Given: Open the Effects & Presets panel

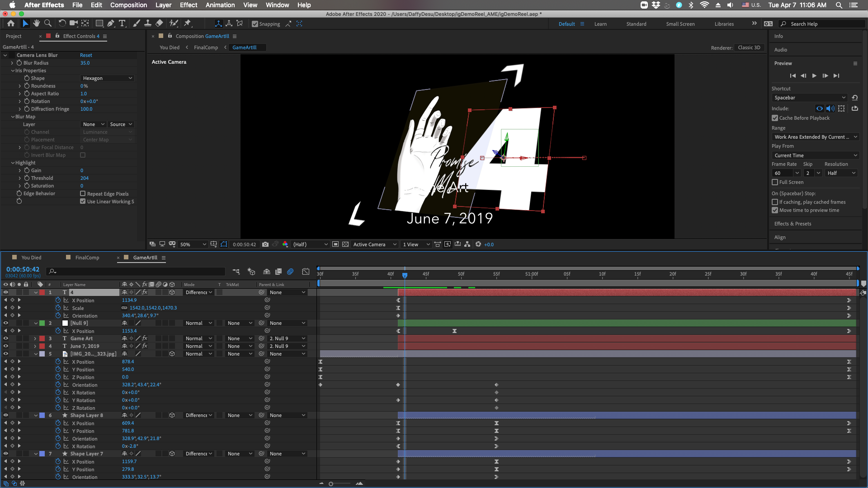Looking at the screenshot, I should [x=793, y=224].
